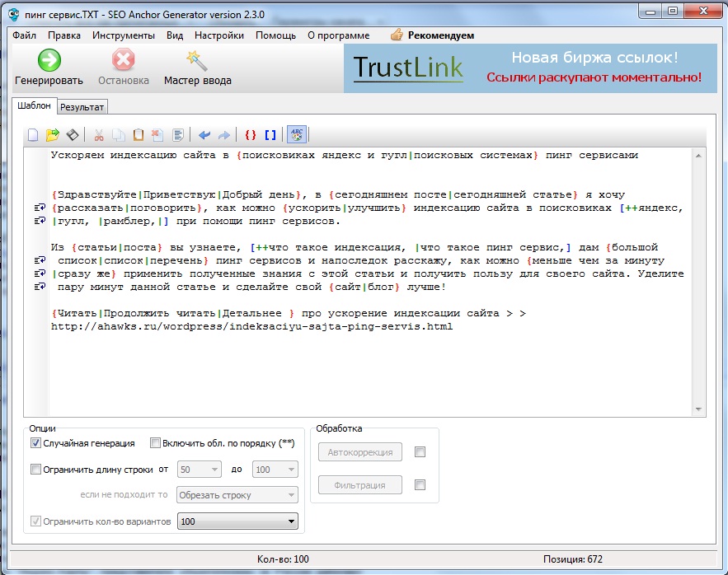Screen dimensions: 728x575
Task: Click the undo arrow icon
Action: (x=204, y=135)
